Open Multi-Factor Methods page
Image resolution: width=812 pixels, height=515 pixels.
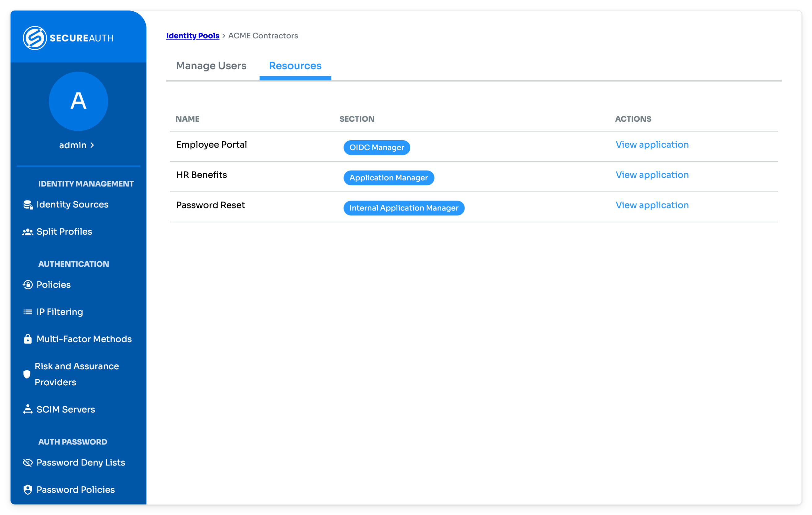84,339
